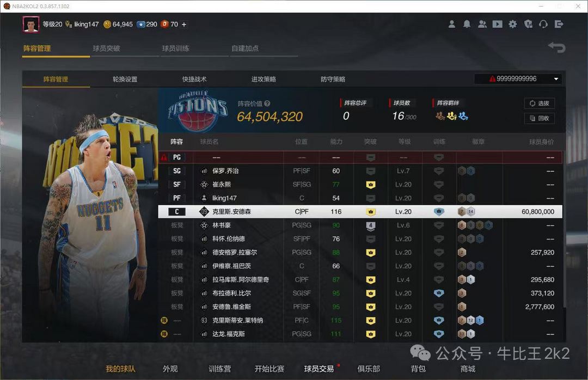Open the friends group icon
Image resolution: width=588 pixels, height=380 pixels.
coord(482,24)
